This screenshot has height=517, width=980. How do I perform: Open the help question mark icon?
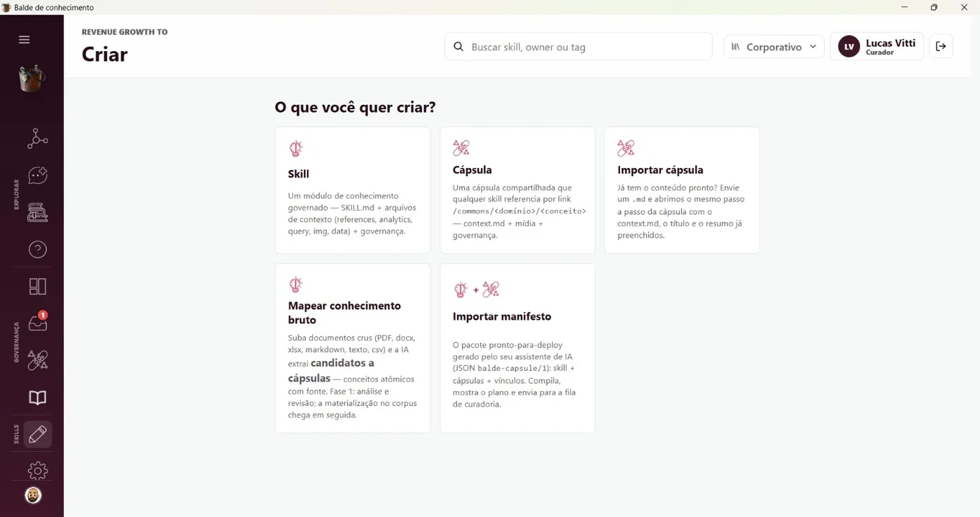[37, 249]
